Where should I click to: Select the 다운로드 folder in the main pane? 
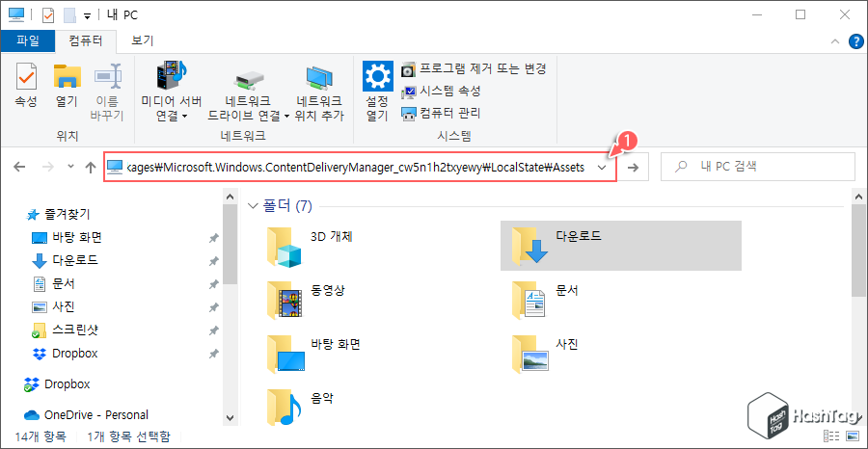pyautogui.click(x=620, y=246)
